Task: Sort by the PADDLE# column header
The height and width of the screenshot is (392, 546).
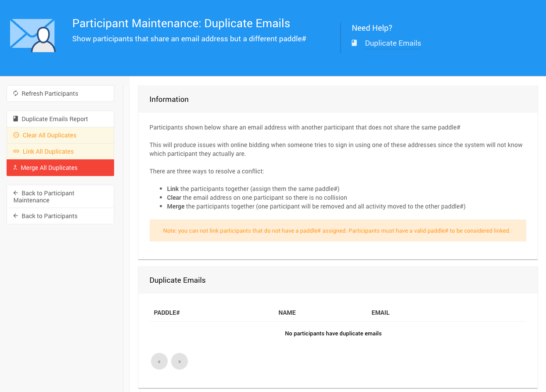Action: point(167,313)
